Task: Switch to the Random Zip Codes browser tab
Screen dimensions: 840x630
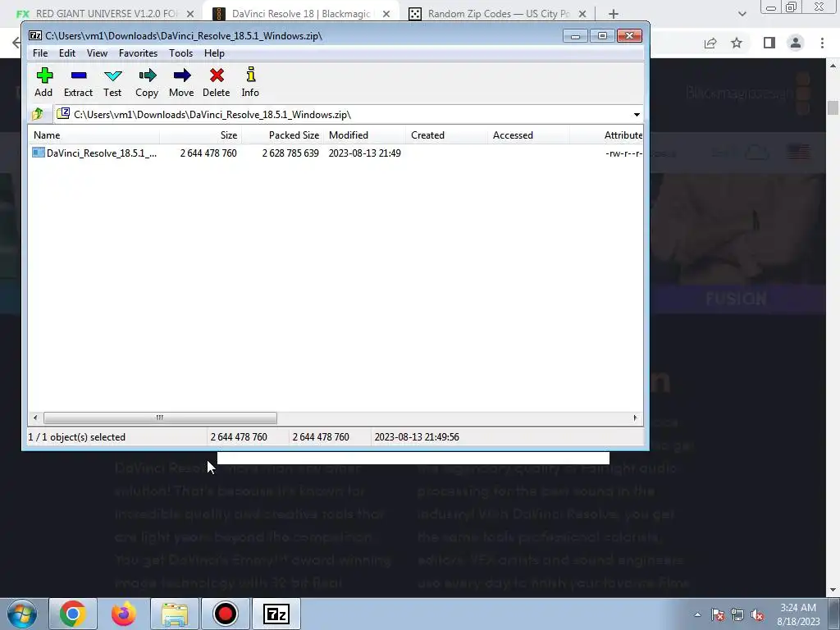Action: pyautogui.click(x=498, y=14)
